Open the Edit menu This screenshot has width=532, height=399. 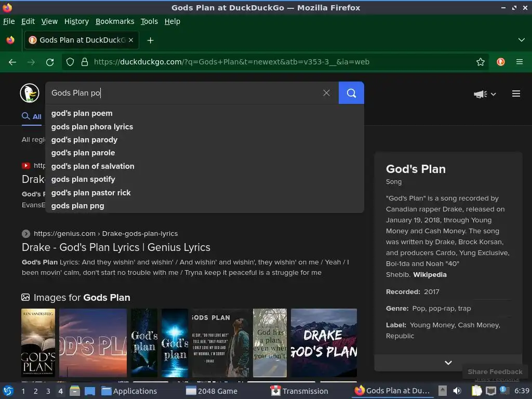tap(28, 21)
